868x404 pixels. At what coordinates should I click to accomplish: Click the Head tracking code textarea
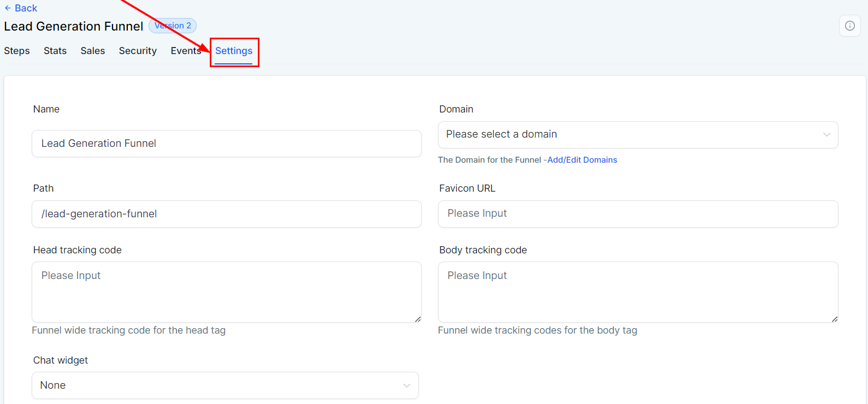tap(227, 292)
